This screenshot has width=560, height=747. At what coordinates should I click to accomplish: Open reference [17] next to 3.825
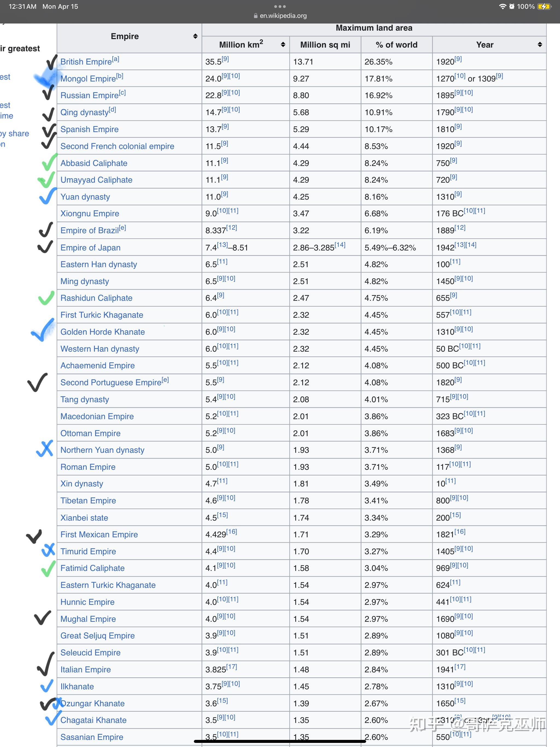231,667
